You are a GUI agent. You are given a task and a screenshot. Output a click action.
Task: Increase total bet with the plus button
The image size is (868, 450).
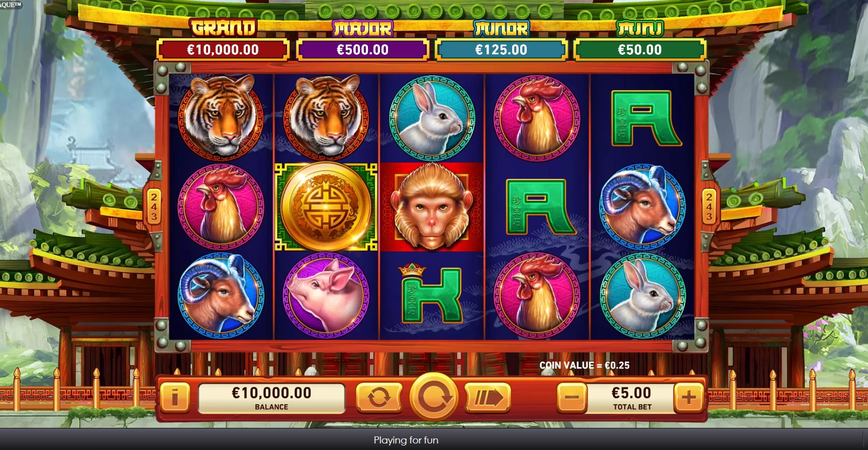(x=688, y=398)
